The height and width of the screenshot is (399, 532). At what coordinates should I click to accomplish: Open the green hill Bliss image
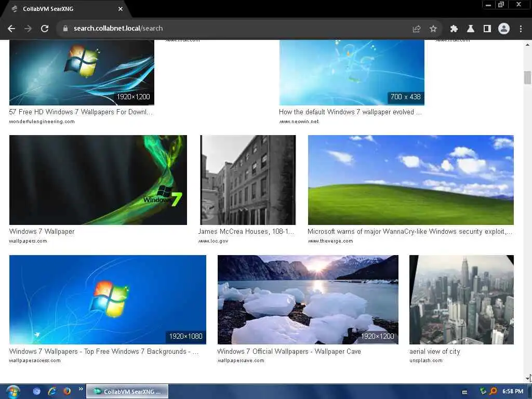point(411,180)
